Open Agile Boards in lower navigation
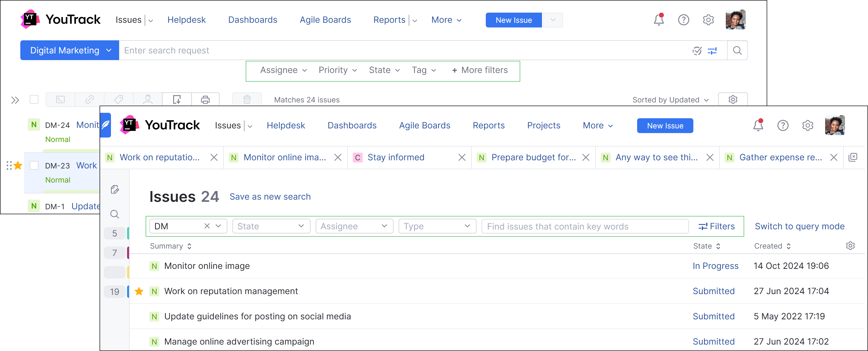The height and width of the screenshot is (351, 868). pos(424,125)
